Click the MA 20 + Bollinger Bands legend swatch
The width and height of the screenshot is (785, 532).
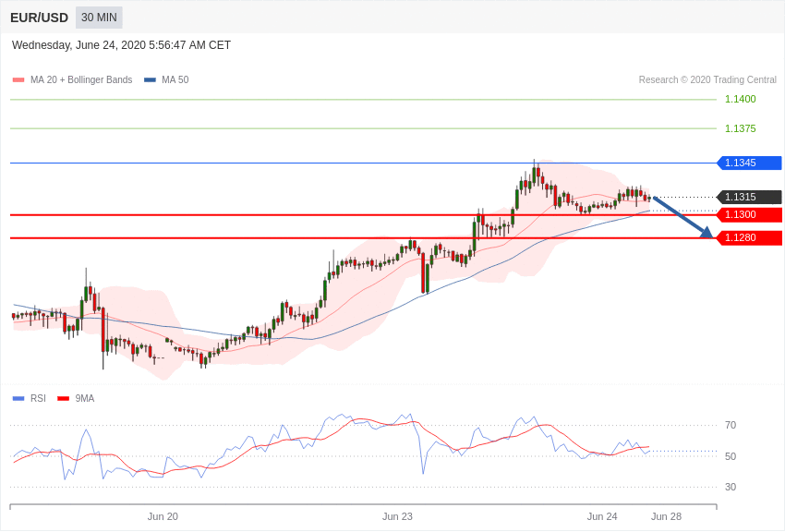click(18, 80)
